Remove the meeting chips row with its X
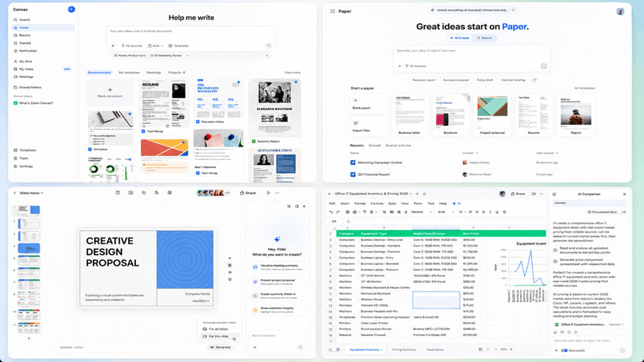644x362 pixels. tap(267, 55)
